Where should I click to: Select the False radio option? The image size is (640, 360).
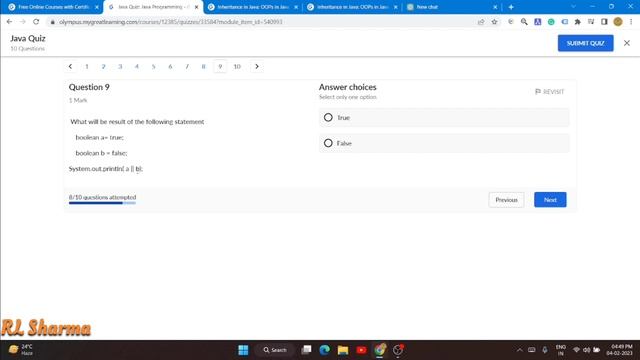click(x=328, y=143)
